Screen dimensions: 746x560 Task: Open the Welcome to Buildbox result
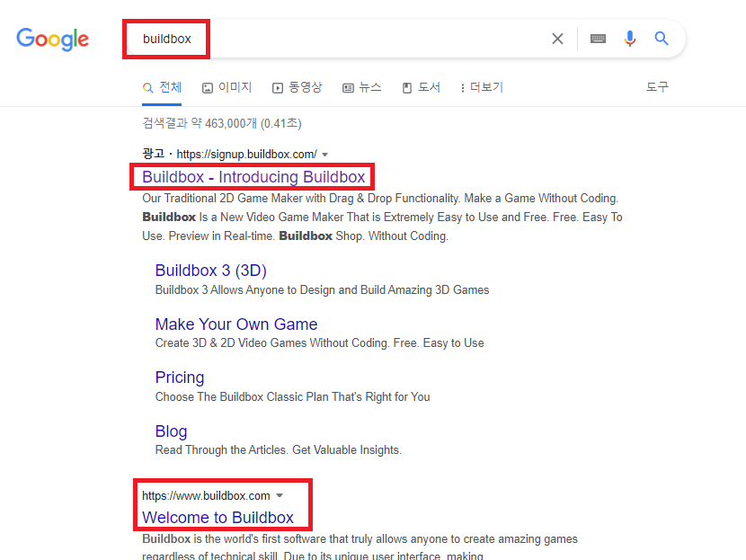pos(218,517)
